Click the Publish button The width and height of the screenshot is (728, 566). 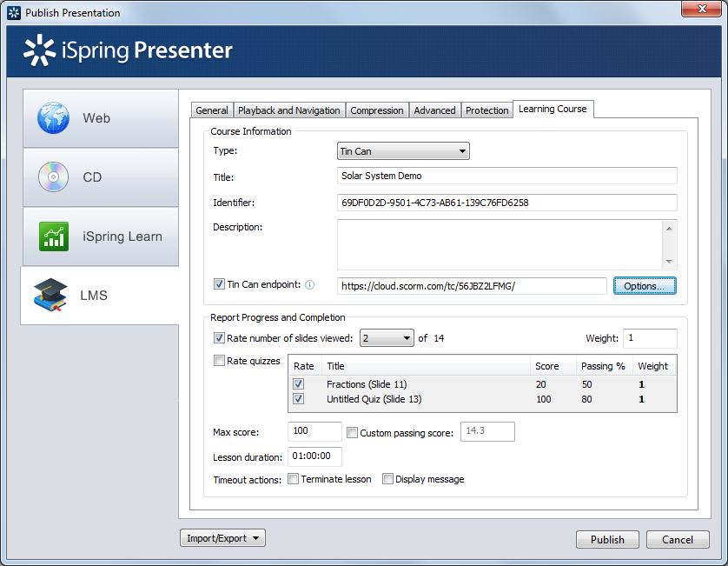tap(607, 540)
